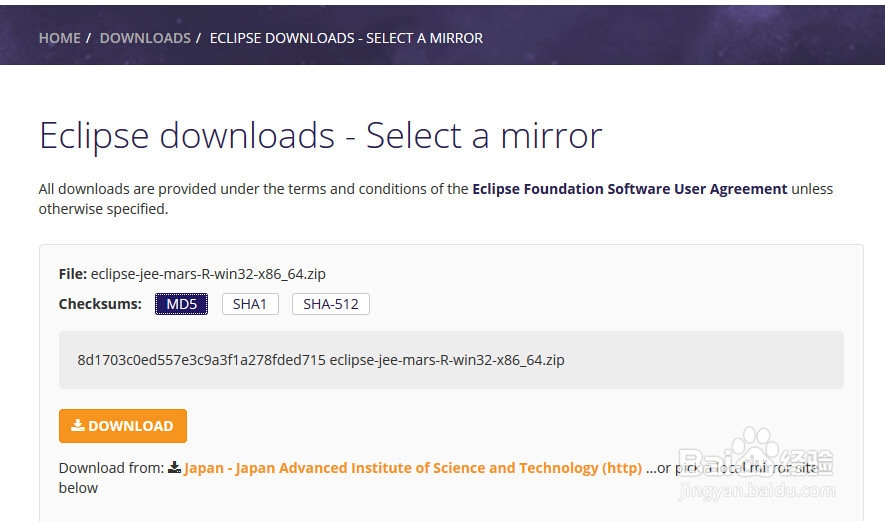
Task: Open the Japan Advanced Institute mirror link
Action: click(413, 467)
